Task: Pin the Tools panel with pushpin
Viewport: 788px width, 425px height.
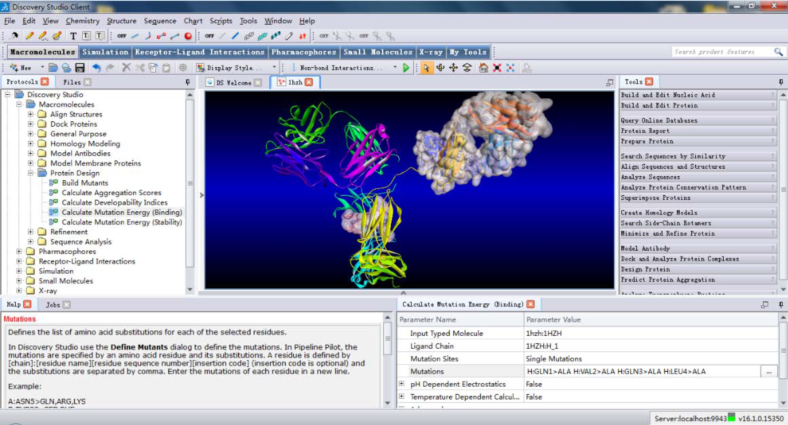Action: 781,82
